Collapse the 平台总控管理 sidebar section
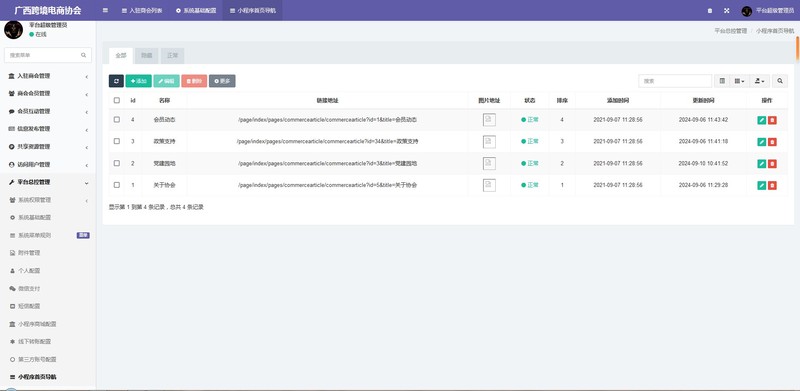Screen dimensions: 800x391 pos(48,182)
